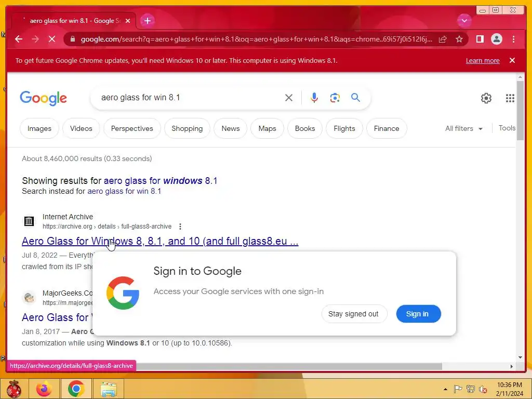Click the Internet Archive favicon
This screenshot has width=532, height=399.
click(x=29, y=221)
